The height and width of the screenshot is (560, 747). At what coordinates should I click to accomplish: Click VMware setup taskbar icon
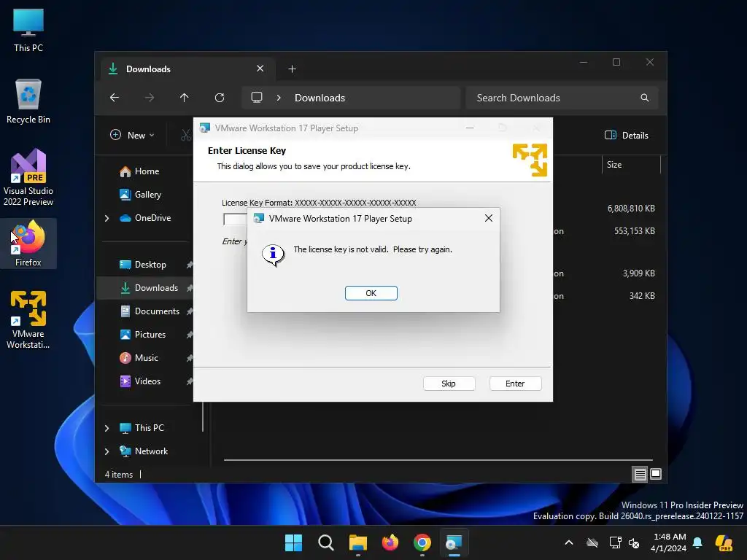click(454, 542)
